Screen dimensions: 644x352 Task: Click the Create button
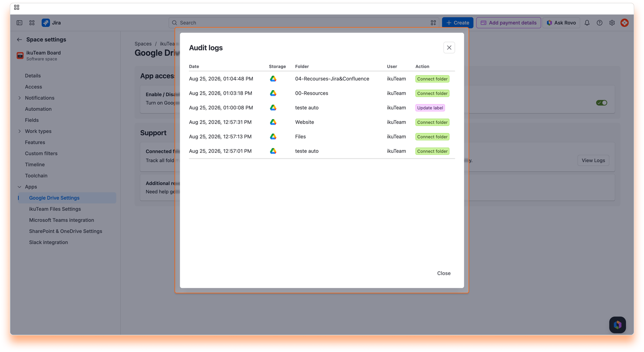pyautogui.click(x=457, y=23)
